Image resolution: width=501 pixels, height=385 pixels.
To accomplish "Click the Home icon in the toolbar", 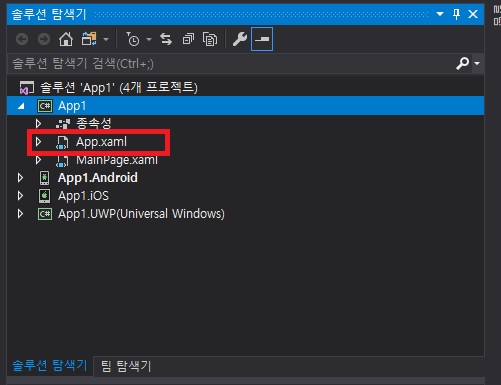I will click(66, 39).
